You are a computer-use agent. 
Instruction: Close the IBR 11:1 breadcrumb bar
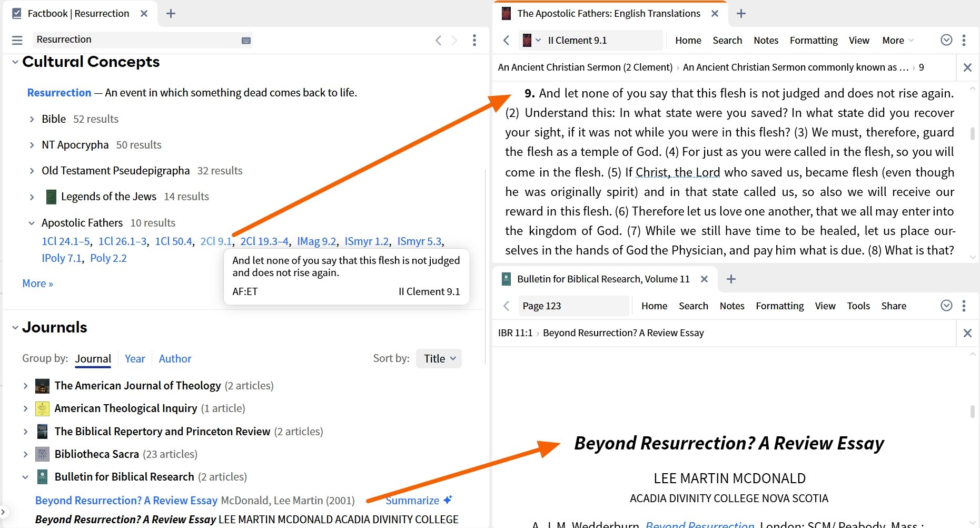[x=967, y=333]
